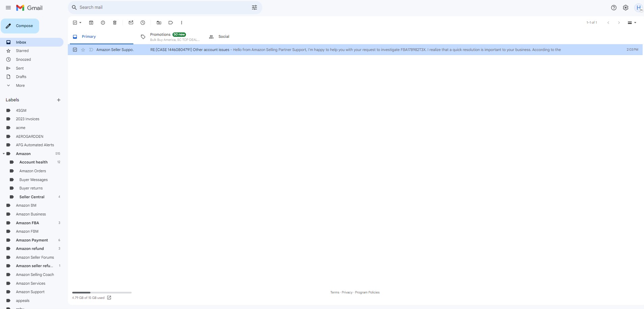The width and height of the screenshot is (644, 309).
Task: Open the Amazon Orders label
Action: pos(33,171)
